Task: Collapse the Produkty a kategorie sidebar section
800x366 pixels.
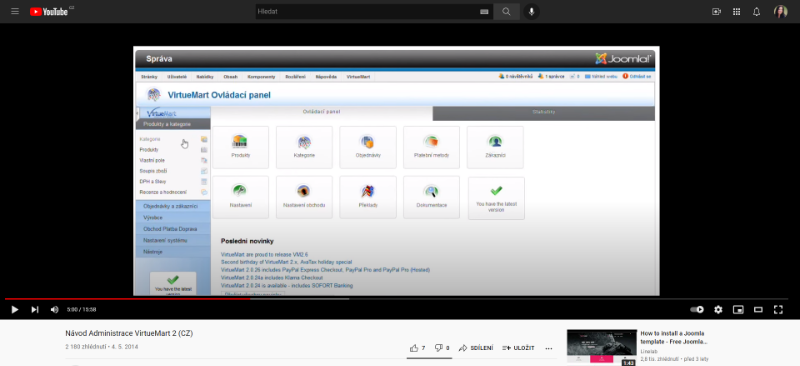Action: [x=173, y=124]
